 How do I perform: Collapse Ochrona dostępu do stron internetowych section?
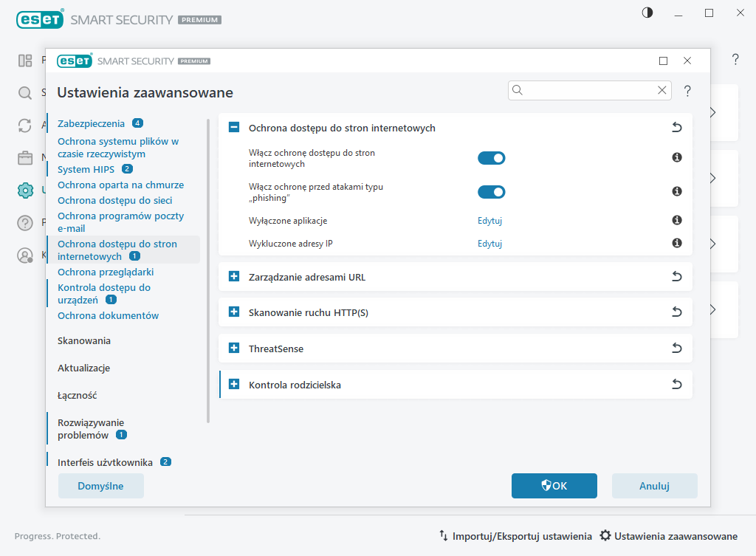(234, 128)
